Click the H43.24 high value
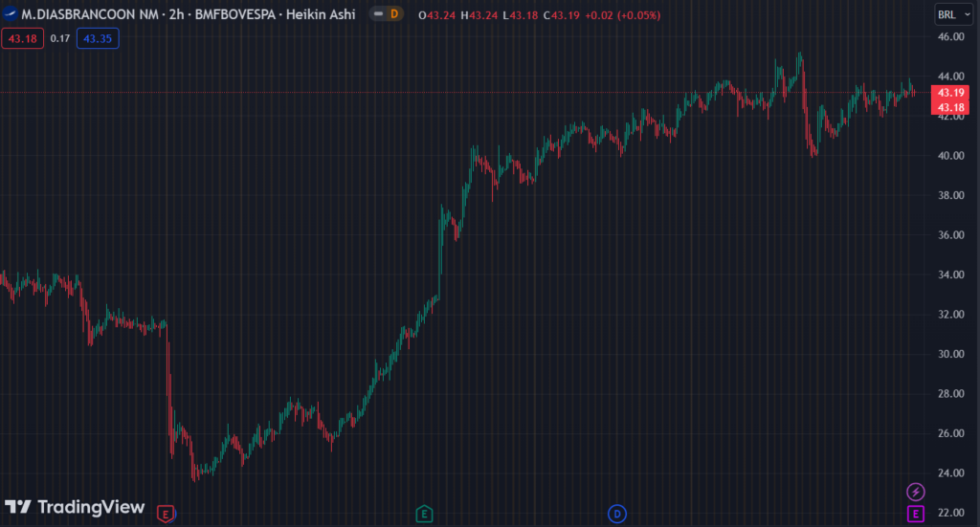Screen dimensions: 980x527 pyautogui.click(x=479, y=15)
